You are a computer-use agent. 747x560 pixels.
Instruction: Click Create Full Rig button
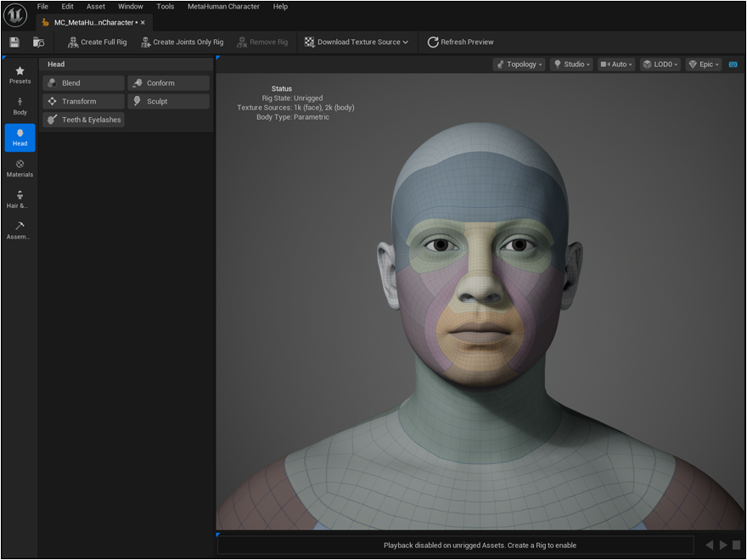coord(97,42)
